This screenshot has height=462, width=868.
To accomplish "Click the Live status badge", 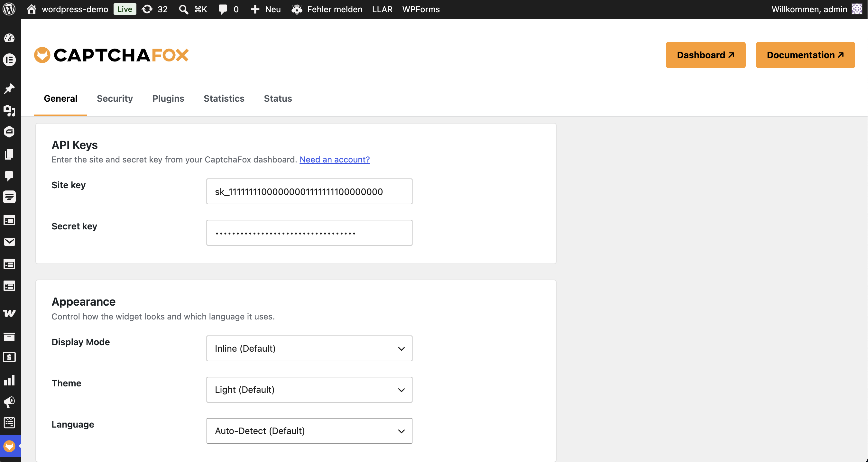I will (x=125, y=9).
